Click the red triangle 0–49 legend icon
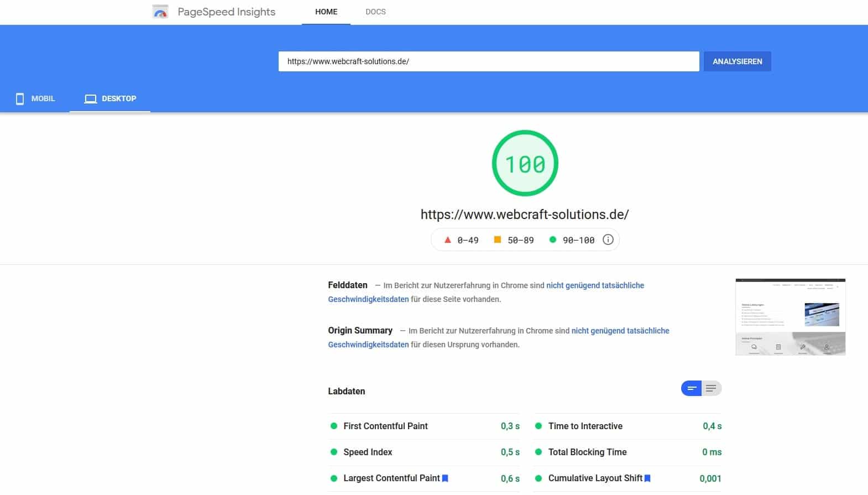Viewport: 868px width, 495px height. pos(448,239)
